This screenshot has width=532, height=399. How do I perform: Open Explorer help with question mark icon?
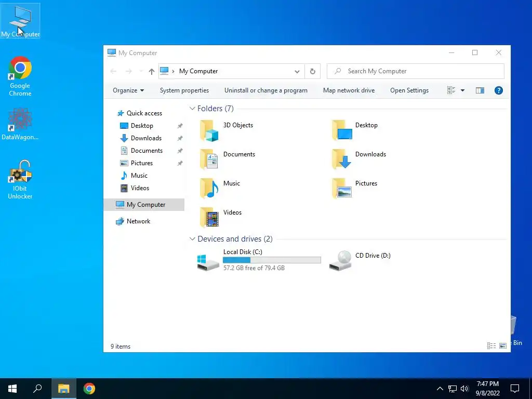(498, 90)
